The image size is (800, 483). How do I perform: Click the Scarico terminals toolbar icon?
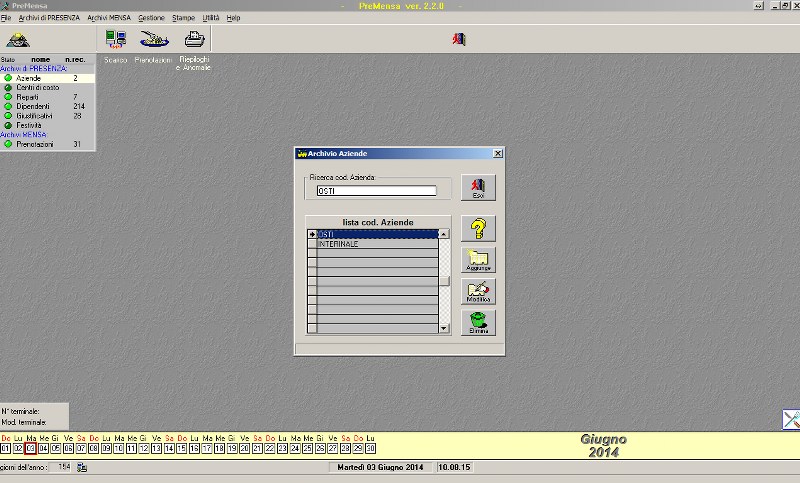coord(116,39)
